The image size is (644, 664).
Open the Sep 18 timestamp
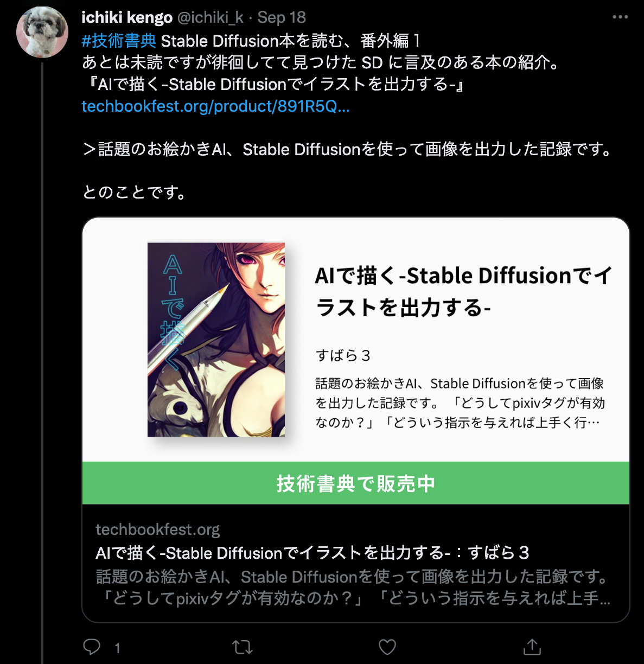[282, 17]
